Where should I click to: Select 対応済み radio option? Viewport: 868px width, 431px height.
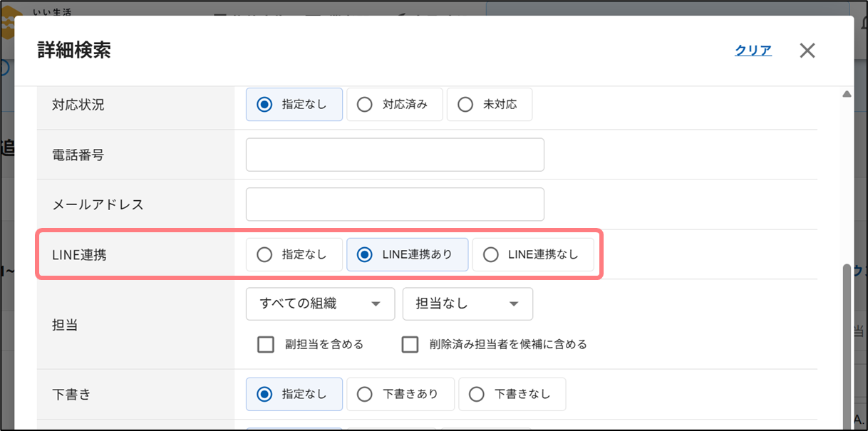[395, 105]
